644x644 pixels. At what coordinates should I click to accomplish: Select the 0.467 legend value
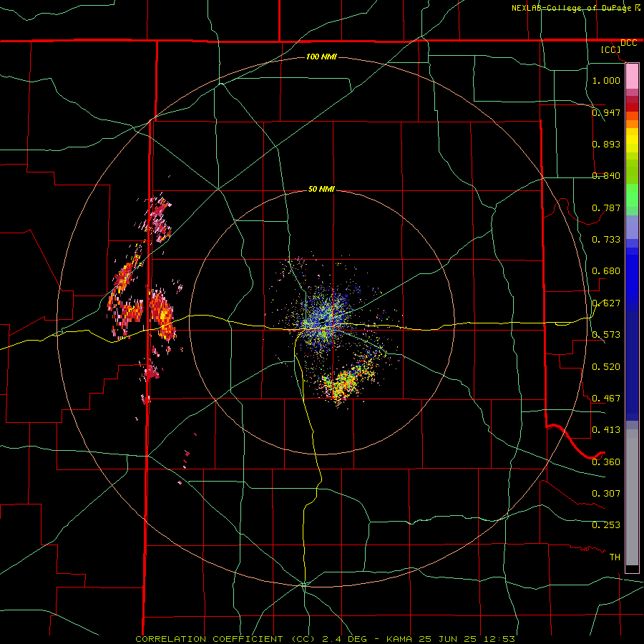coord(606,399)
